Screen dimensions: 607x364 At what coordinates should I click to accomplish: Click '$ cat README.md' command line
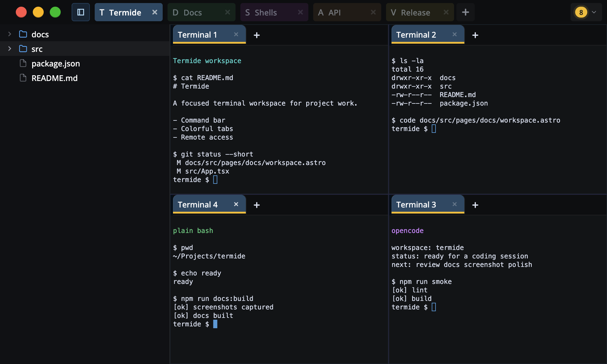(203, 78)
